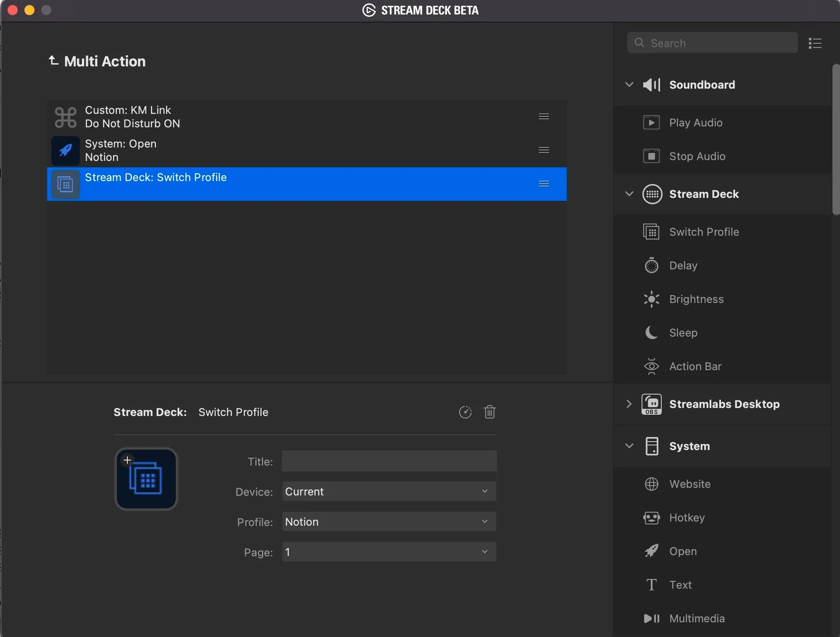Grab the reorder handle for Do Not Disturb ON

point(544,116)
